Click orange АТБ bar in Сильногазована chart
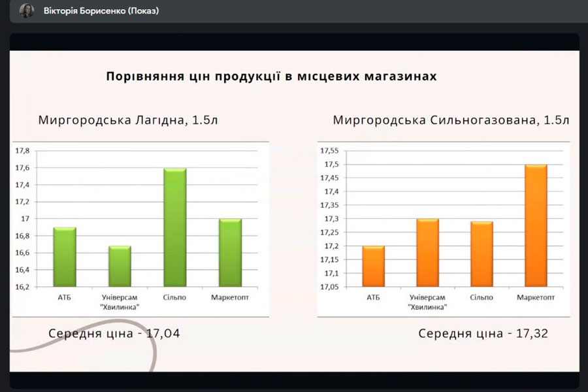 click(374, 267)
